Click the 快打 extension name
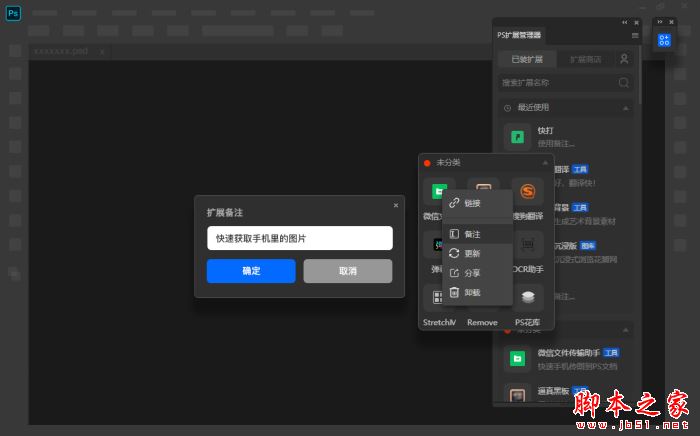 546,130
